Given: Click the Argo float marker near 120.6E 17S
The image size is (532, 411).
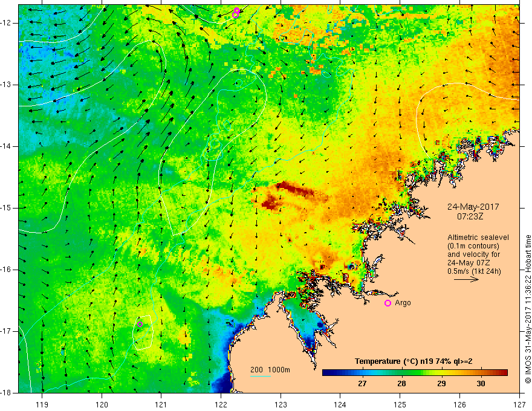Looking at the screenshot, I should coord(140,324).
